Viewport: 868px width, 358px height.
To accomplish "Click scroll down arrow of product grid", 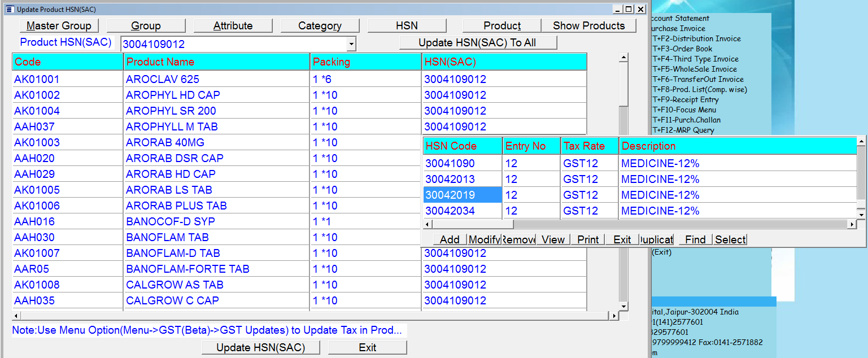I will [623, 307].
